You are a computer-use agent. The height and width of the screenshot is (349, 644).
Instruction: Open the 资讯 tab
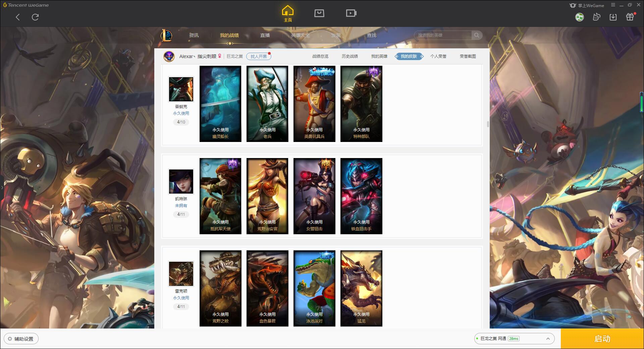(x=194, y=35)
